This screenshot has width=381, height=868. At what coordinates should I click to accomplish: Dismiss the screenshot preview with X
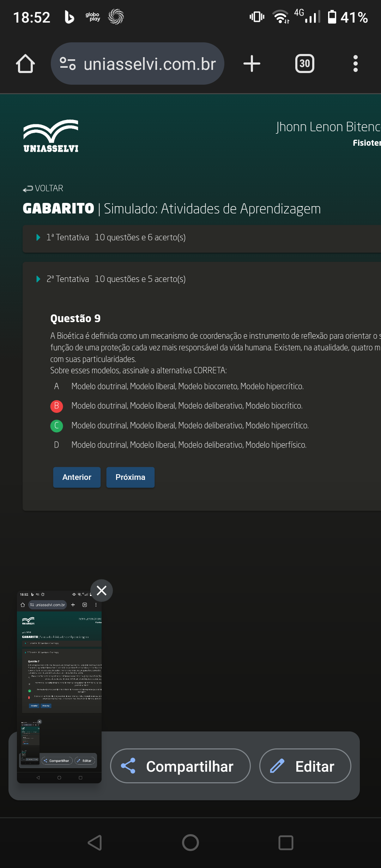(102, 590)
